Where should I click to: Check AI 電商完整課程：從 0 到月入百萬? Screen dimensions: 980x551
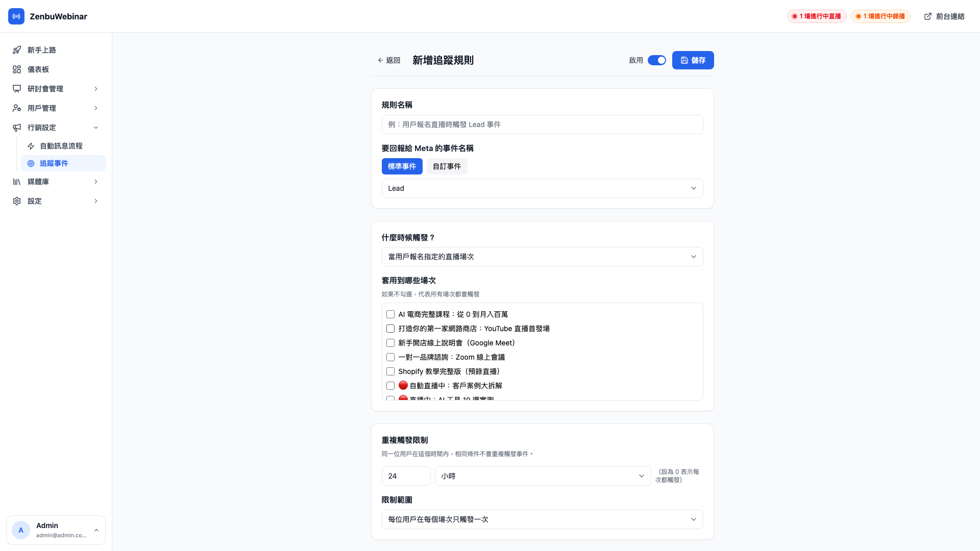pos(390,314)
